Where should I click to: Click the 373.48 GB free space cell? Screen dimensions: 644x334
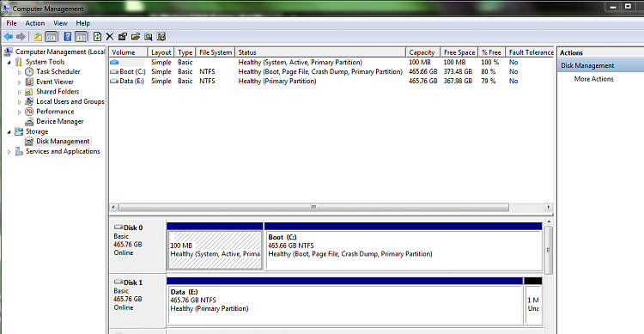(458, 72)
